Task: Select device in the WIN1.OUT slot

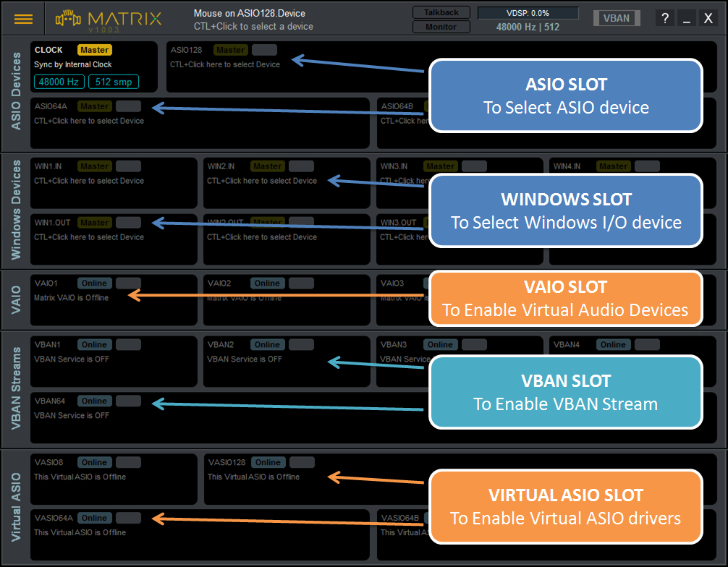Action: (89, 237)
